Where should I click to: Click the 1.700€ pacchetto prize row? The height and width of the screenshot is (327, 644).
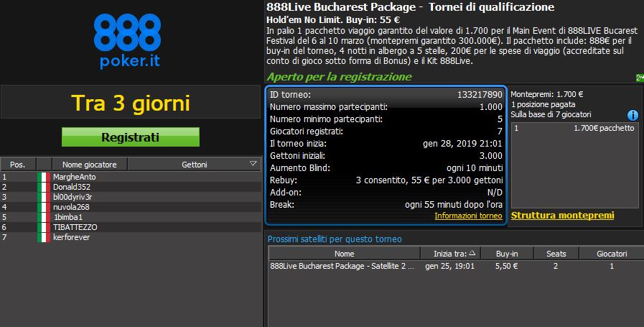coord(574,129)
